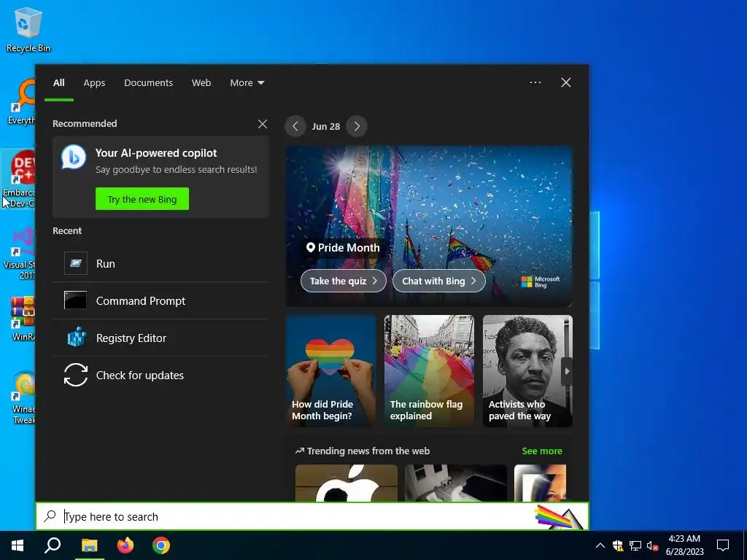The height and width of the screenshot is (560, 747).
Task: Close the search panel with X
Action: [566, 82]
